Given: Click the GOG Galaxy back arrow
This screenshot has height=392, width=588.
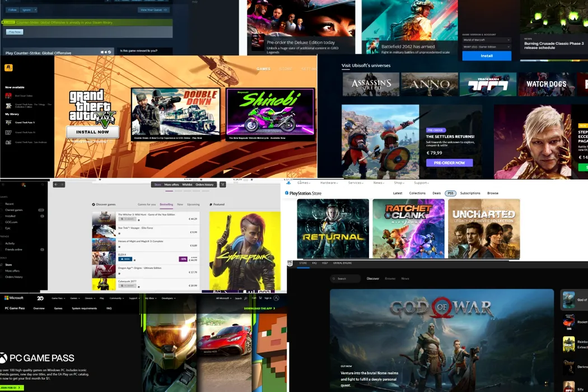Looking at the screenshot, I should [x=56, y=185].
